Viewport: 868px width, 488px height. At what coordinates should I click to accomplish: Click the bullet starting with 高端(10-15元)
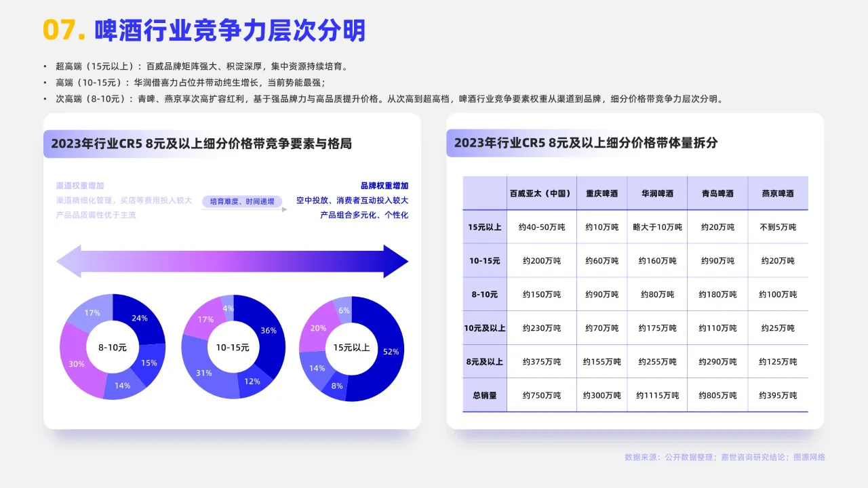191,83
